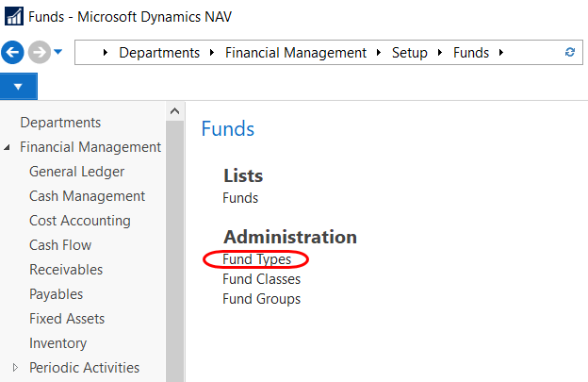Open the navigation history dropdown arrow
The image size is (588, 382).
[x=58, y=52]
